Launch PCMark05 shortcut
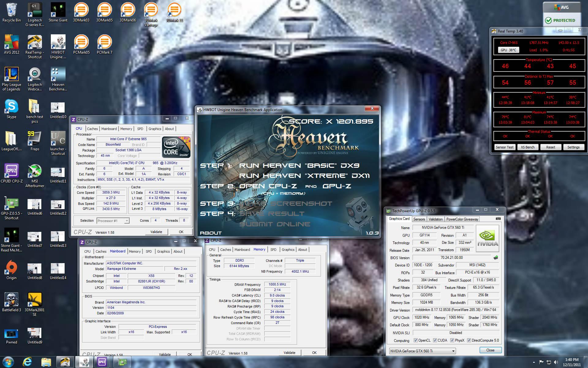 pos(81,45)
